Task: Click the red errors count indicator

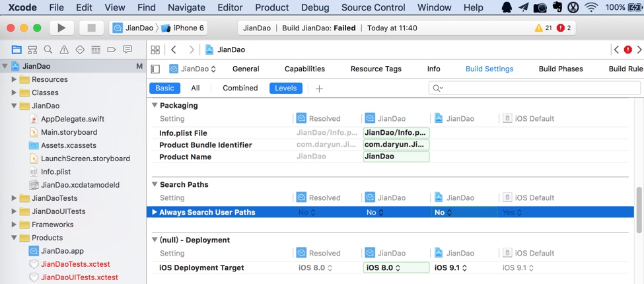Action: (563, 28)
